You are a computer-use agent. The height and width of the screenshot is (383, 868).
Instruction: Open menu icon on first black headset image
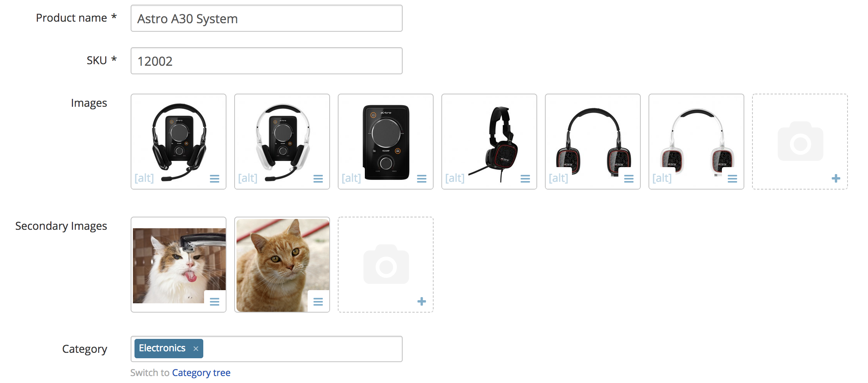coord(214,179)
